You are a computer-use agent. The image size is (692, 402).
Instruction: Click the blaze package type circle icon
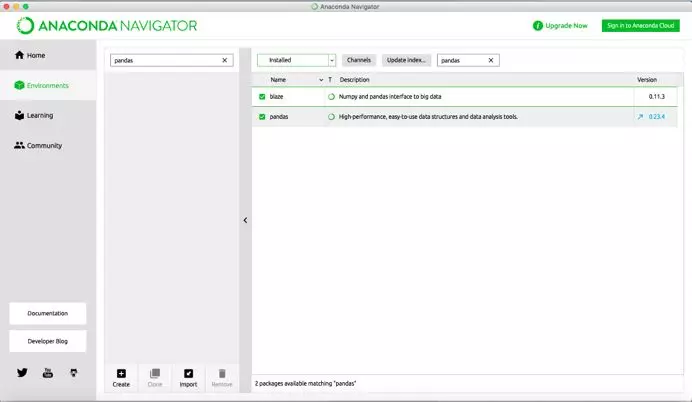[x=331, y=96]
